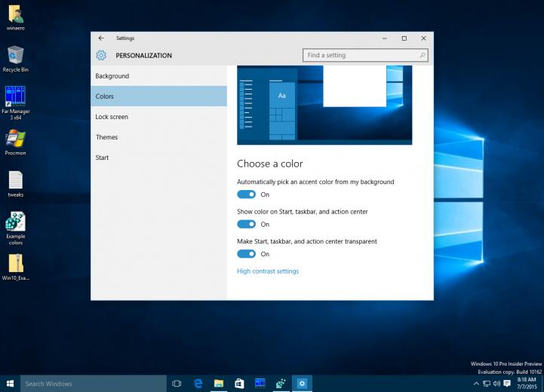Open Task View from the taskbar
The height and width of the screenshot is (392, 544).
click(177, 384)
